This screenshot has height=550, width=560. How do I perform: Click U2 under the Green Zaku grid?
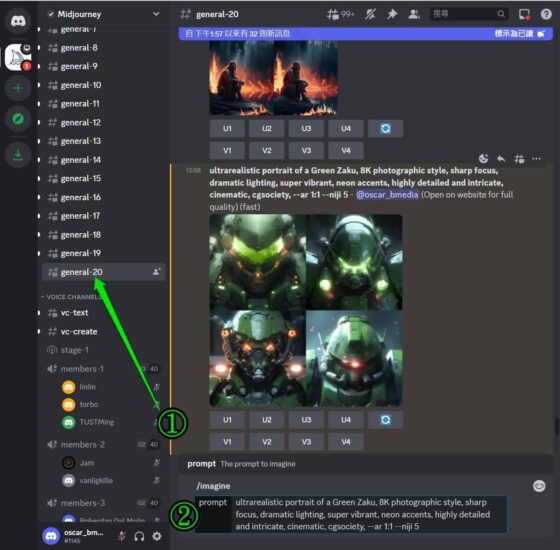click(x=267, y=420)
